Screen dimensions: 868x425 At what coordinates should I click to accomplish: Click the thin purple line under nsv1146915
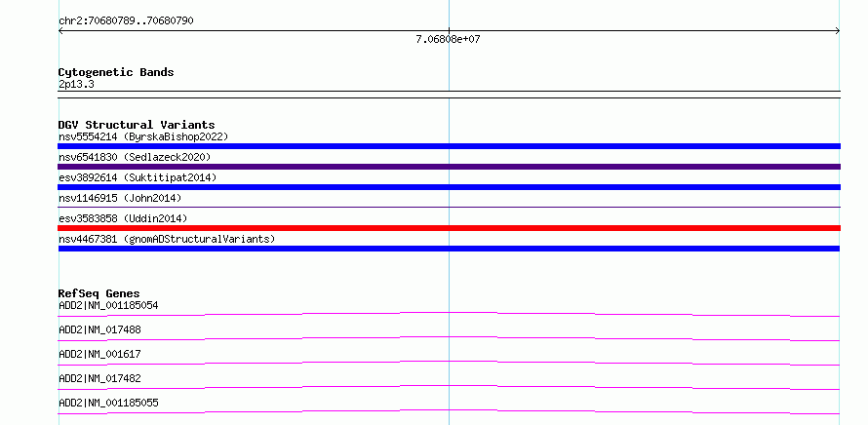pos(449,207)
